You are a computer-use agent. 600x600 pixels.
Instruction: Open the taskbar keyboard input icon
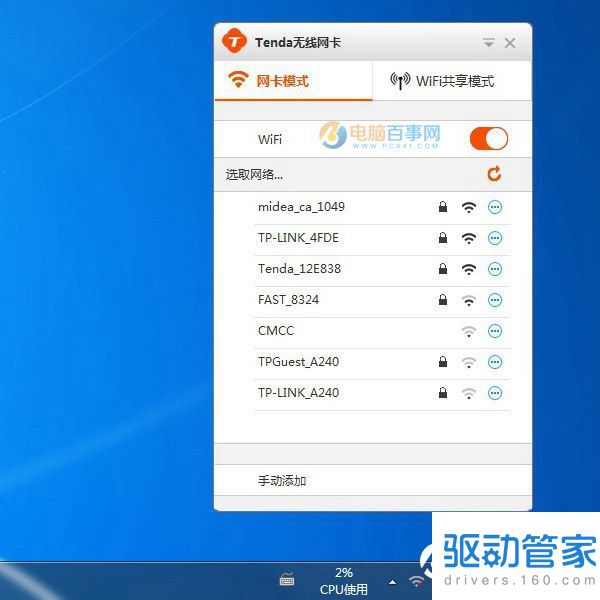[x=287, y=580]
